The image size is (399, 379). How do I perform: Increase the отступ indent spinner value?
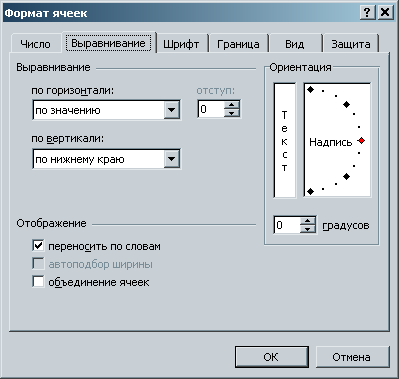tap(232, 105)
